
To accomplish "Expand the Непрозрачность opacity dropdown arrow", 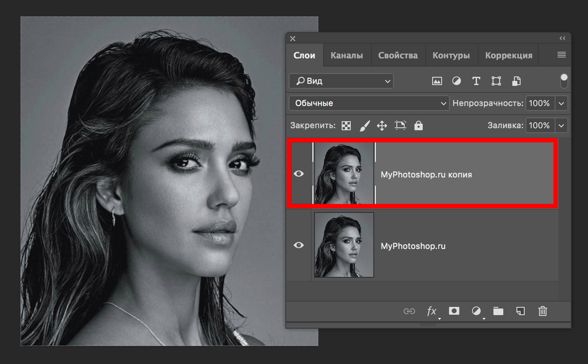I will [561, 103].
